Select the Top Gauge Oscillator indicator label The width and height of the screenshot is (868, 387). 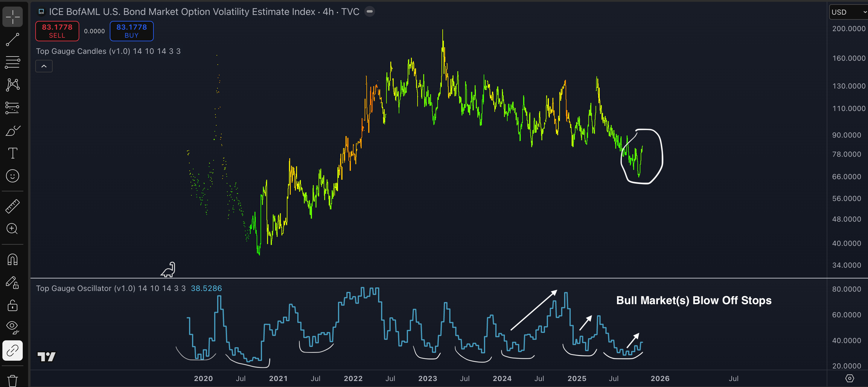coord(111,288)
